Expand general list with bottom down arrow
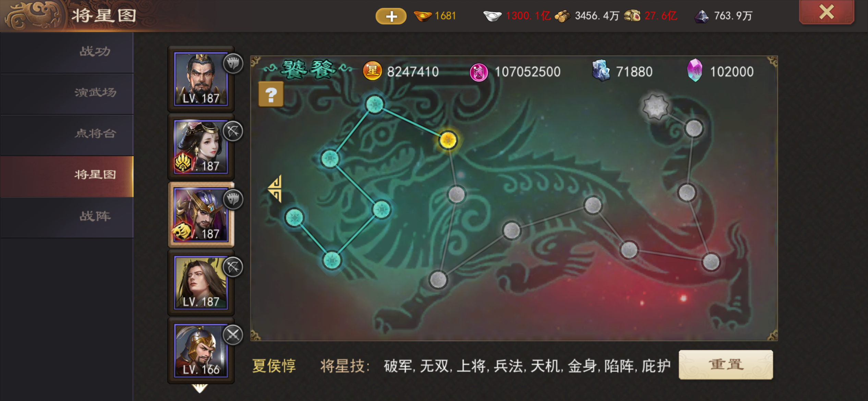Image resolution: width=868 pixels, height=401 pixels. (200, 388)
